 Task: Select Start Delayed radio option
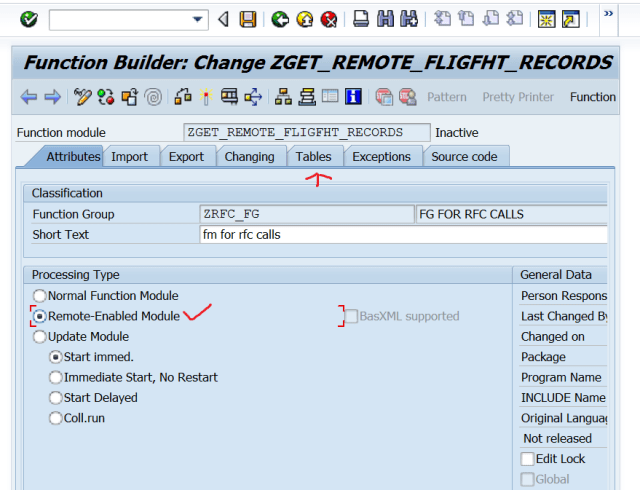click(56, 398)
